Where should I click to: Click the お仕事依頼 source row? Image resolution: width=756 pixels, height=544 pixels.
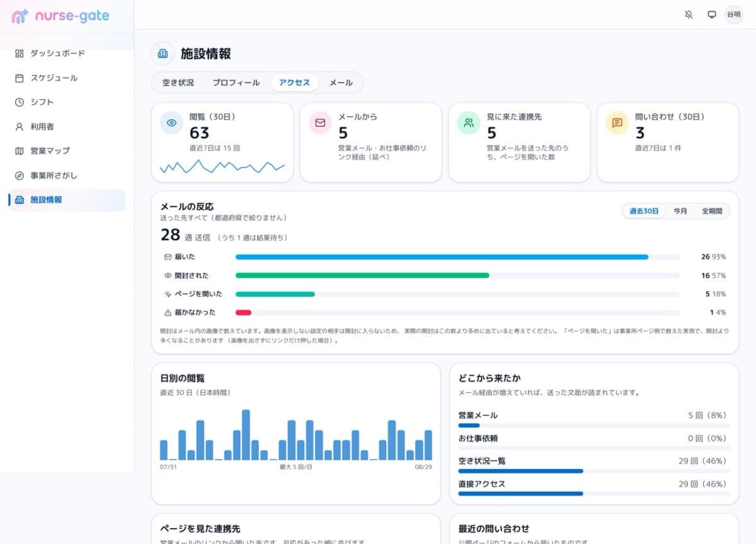[594, 442]
